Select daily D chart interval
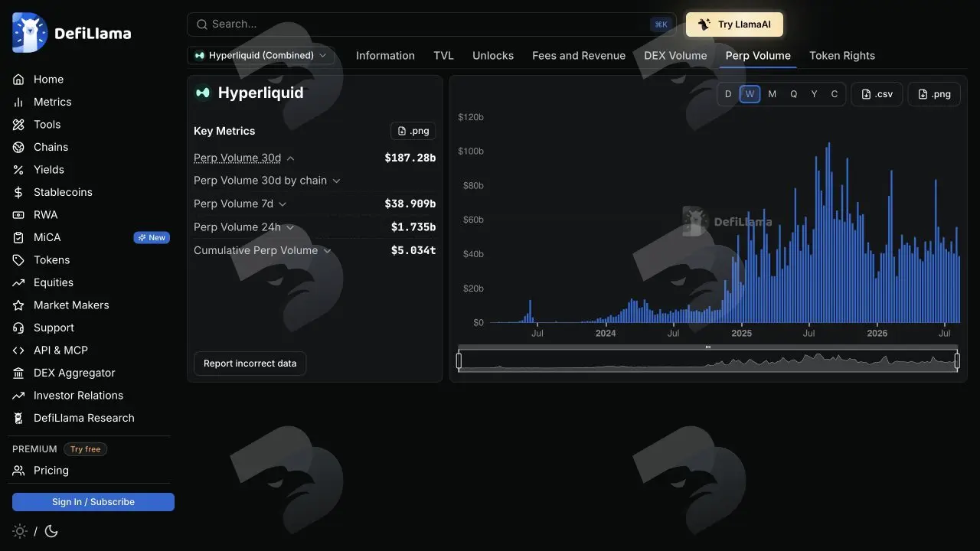 coord(728,94)
